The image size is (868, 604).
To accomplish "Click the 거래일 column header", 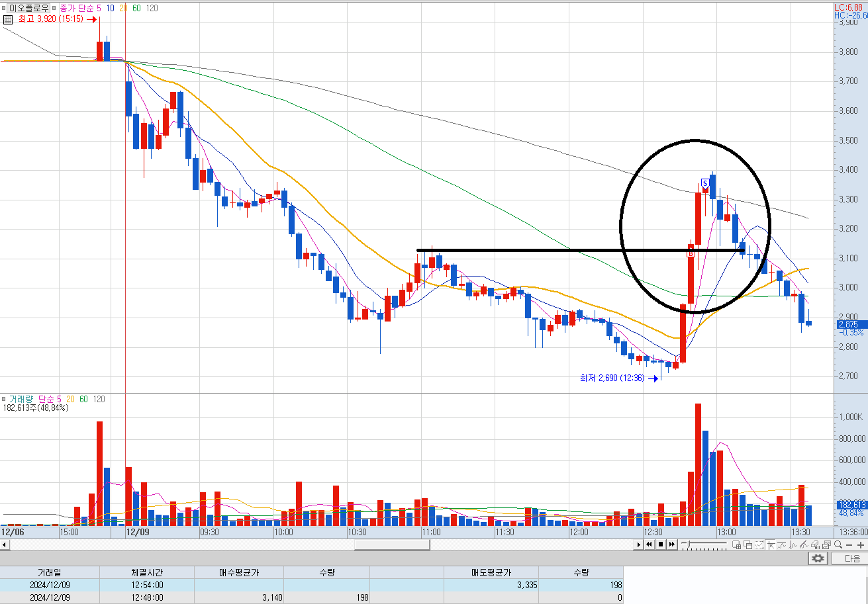I will [50, 572].
